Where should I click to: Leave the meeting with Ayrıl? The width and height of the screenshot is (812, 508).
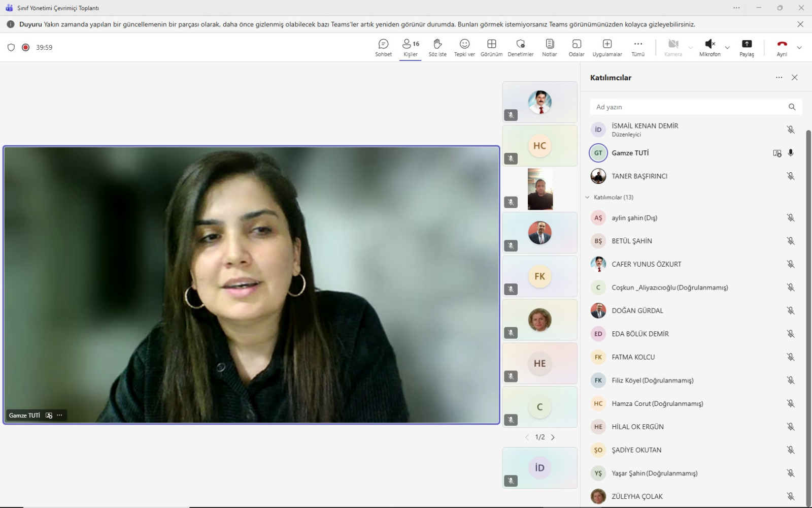pyautogui.click(x=782, y=47)
